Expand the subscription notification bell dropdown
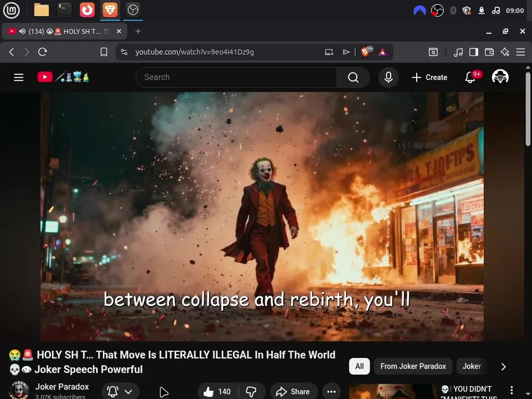The width and height of the screenshot is (532, 399). click(x=120, y=392)
